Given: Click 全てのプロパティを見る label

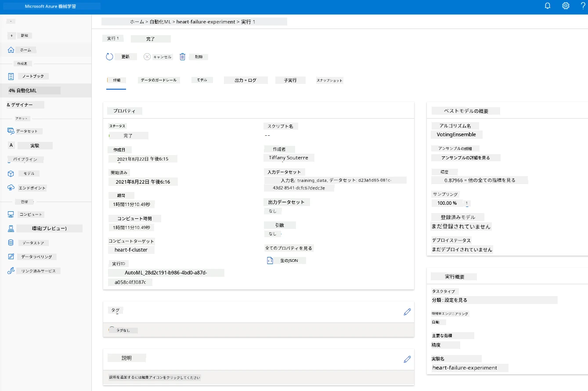Looking at the screenshot, I should tap(289, 248).
